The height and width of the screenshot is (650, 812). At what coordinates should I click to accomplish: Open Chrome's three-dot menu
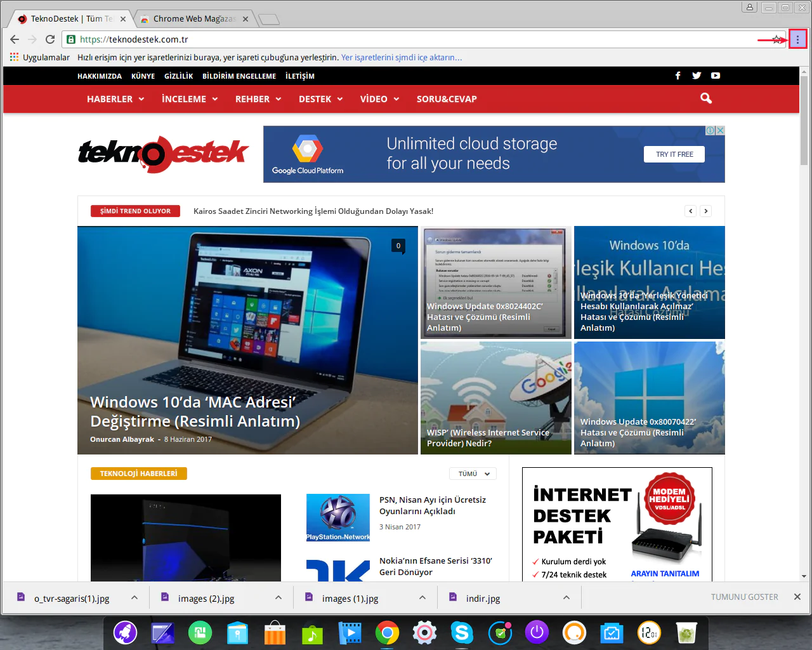pyautogui.click(x=797, y=39)
